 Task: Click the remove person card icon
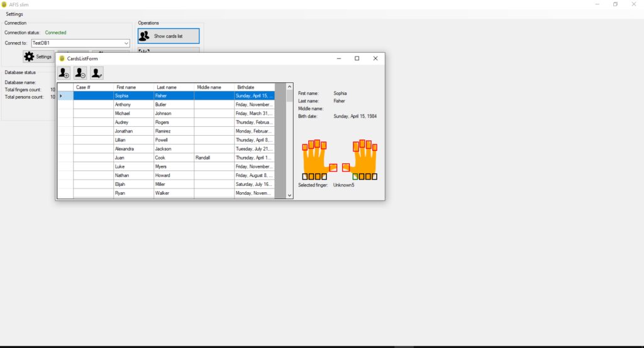80,73
